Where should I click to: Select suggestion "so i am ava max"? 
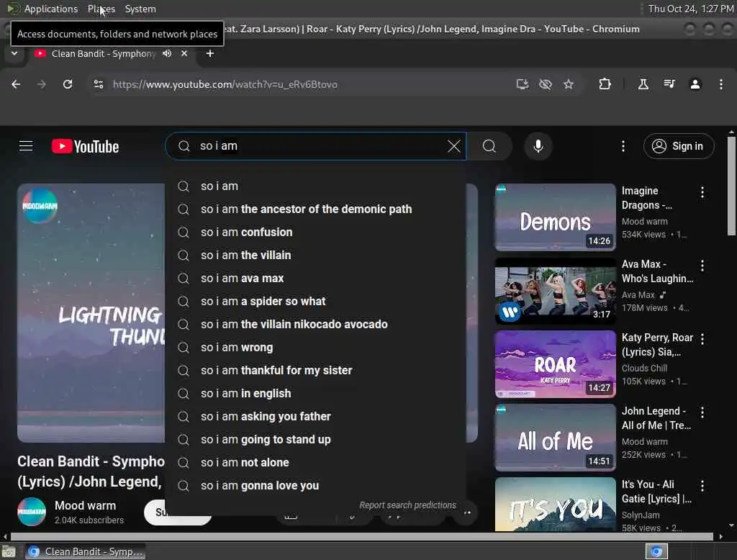tap(315, 279)
